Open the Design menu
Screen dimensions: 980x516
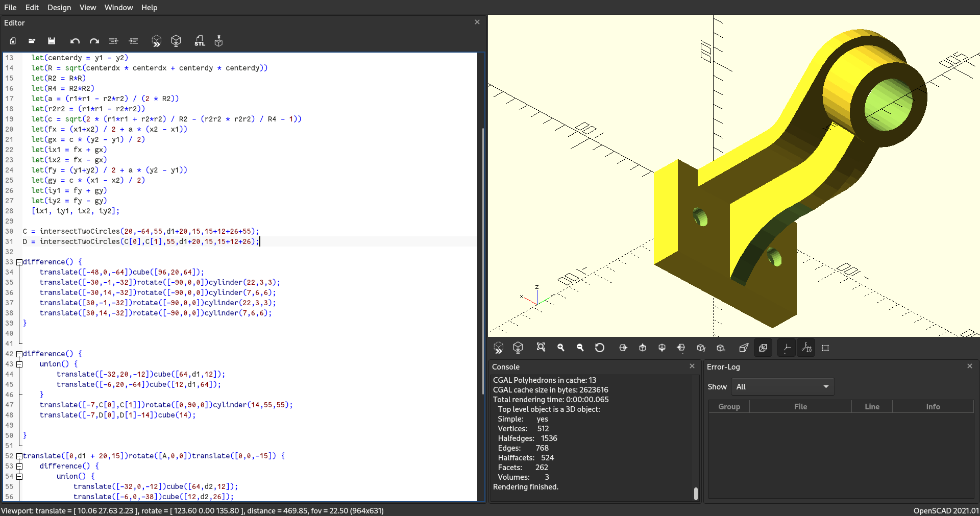pos(59,7)
